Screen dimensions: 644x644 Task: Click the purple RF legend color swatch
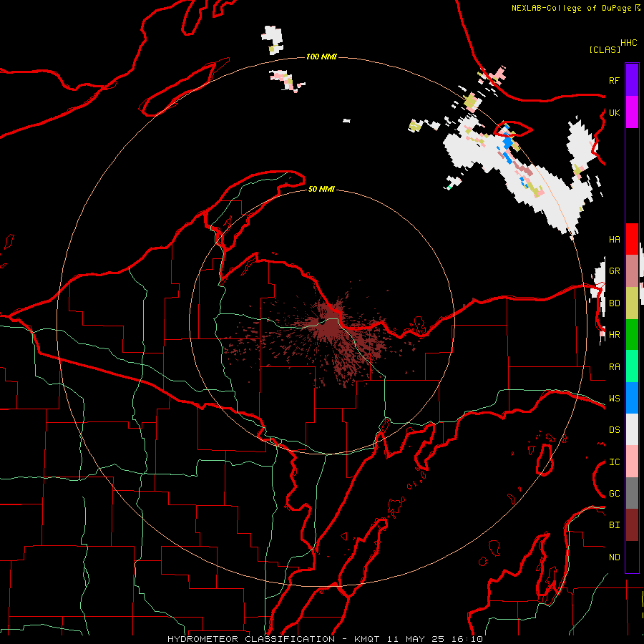tap(632, 80)
